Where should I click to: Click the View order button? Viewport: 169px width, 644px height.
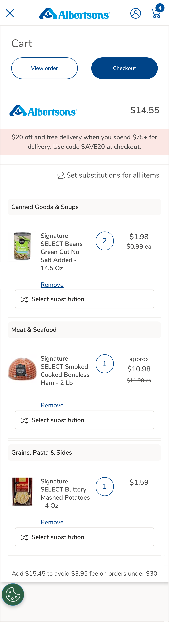coord(44,68)
